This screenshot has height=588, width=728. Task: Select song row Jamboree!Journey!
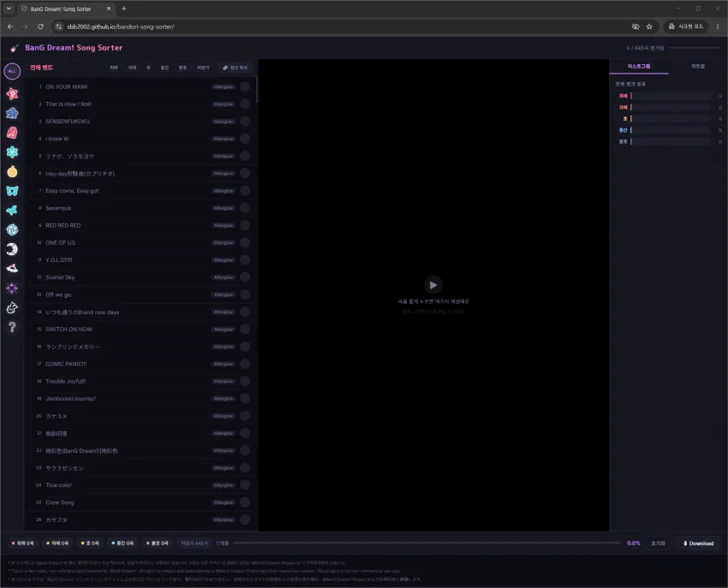click(x=140, y=398)
